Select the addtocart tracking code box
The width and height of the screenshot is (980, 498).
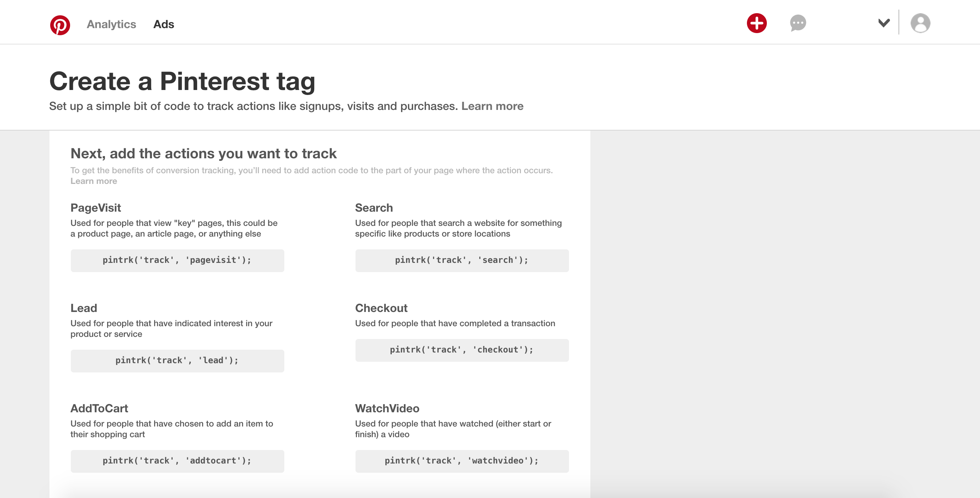tap(177, 461)
